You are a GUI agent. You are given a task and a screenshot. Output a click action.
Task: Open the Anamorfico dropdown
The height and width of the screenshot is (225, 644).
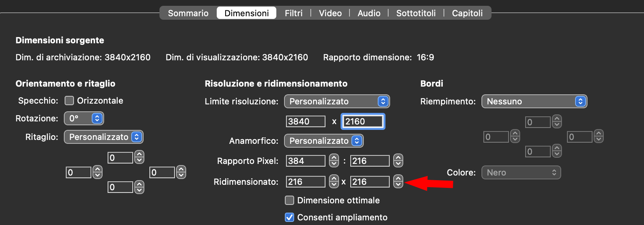pos(324,141)
